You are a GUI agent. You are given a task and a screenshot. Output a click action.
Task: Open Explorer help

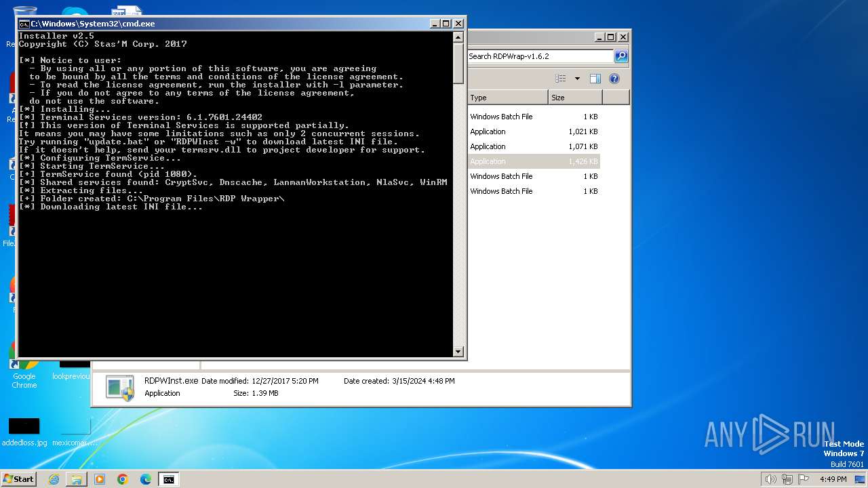click(x=614, y=79)
